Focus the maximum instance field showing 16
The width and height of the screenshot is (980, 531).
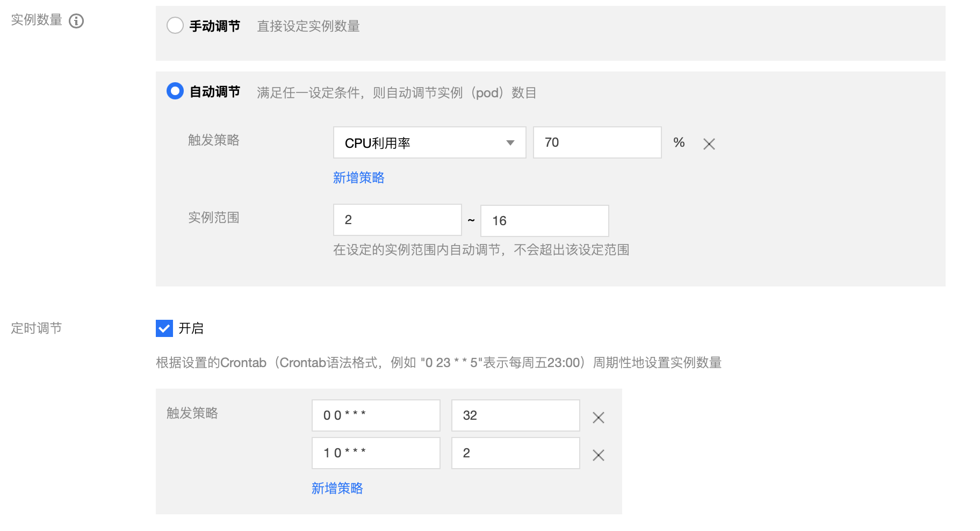pyautogui.click(x=544, y=220)
